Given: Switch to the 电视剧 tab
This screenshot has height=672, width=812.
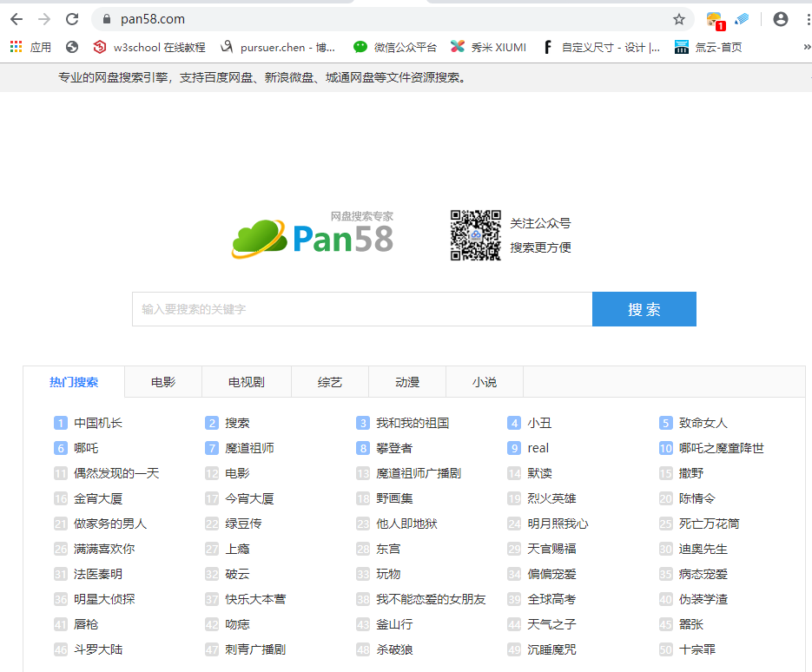Looking at the screenshot, I should [247, 382].
